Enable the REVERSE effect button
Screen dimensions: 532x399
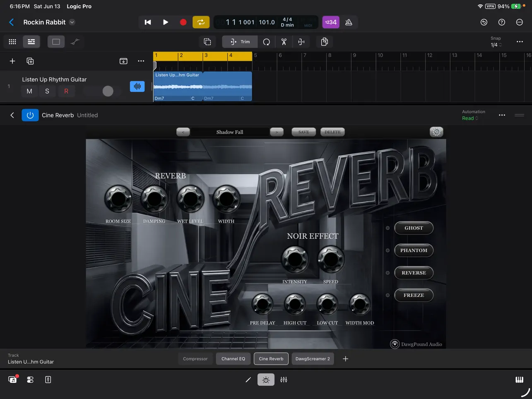click(414, 273)
